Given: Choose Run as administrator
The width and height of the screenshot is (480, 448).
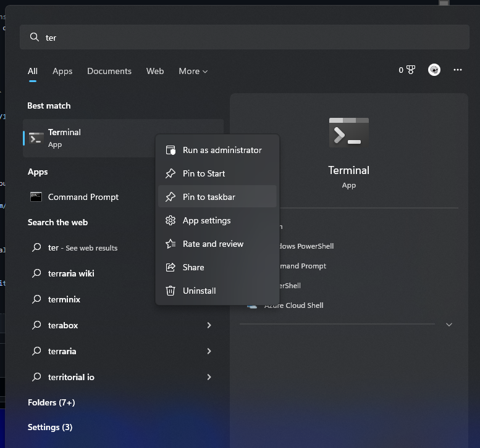Looking at the screenshot, I should (217, 150).
